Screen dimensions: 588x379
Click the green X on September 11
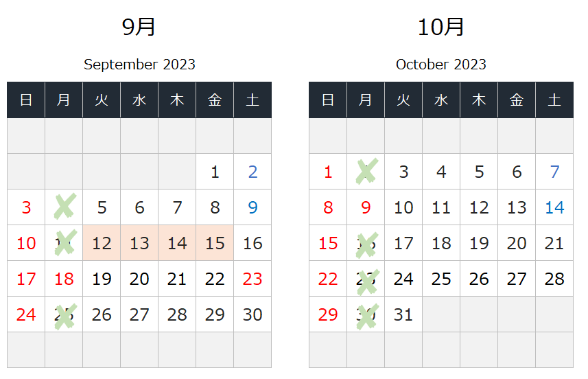(65, 242)
